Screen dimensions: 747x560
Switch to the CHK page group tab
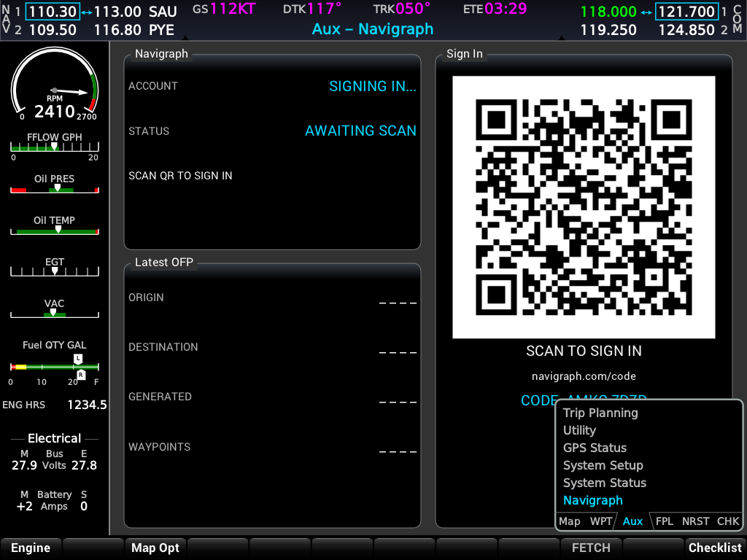[x=728, y=521]
